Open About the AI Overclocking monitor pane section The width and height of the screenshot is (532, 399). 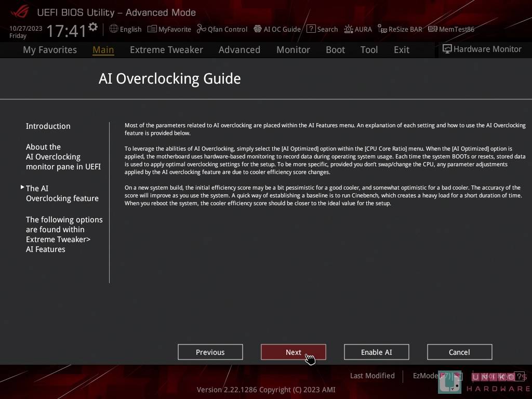pos(63,157)
